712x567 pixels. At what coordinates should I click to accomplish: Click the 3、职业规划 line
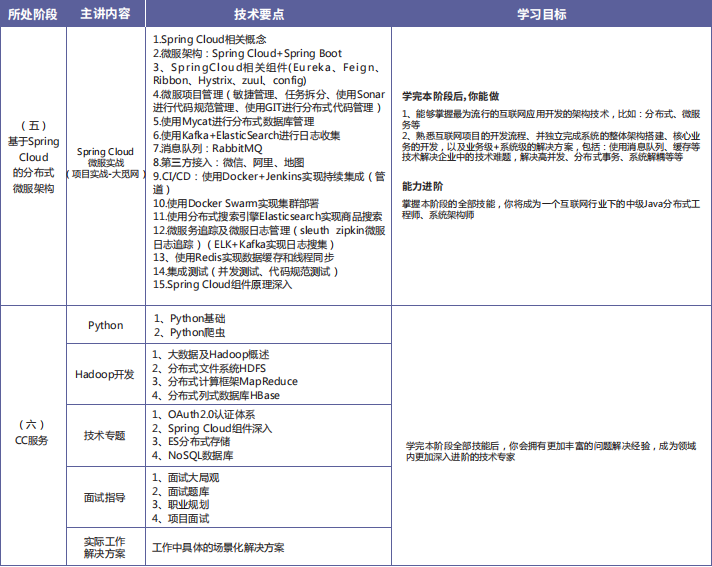[x=181, y=505]
